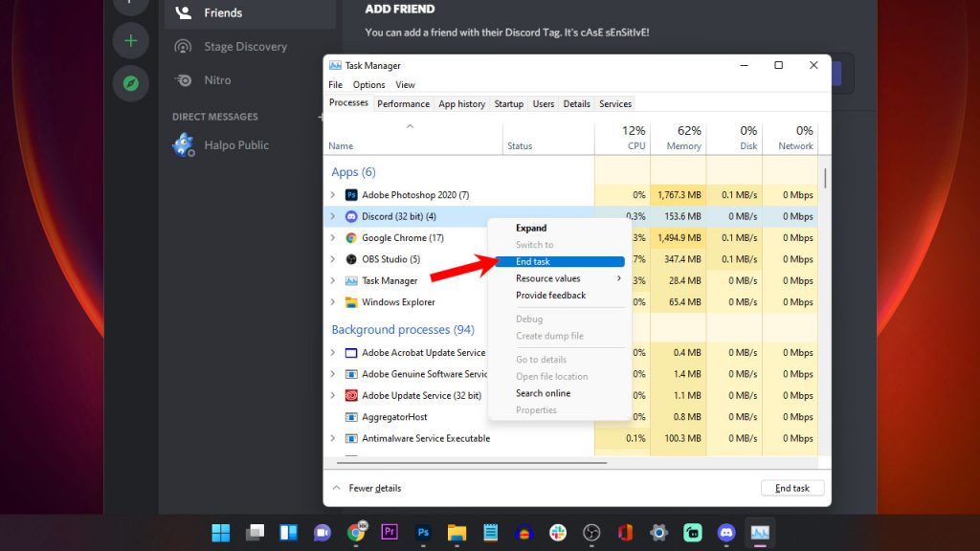Collapse with the Fewer details chevron

336,488
